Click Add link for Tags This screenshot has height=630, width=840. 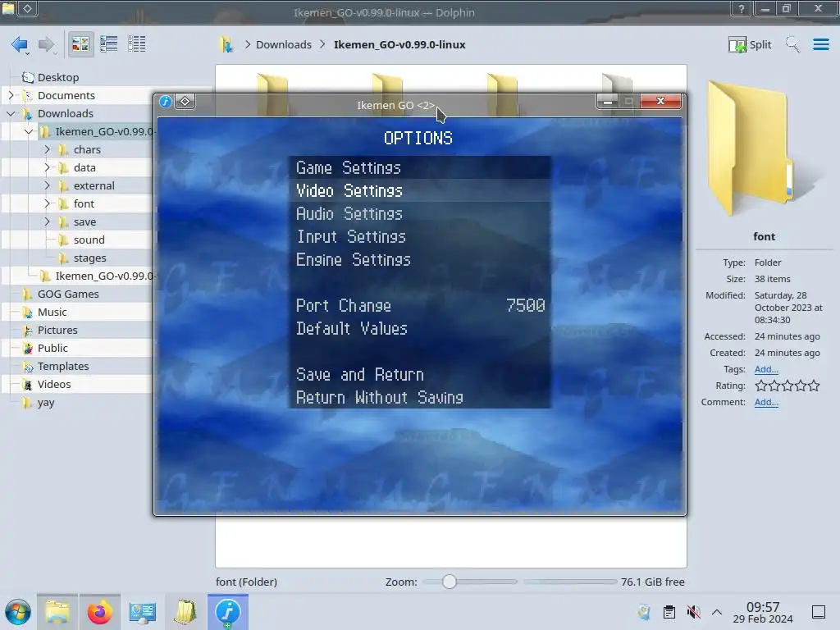tap(766, 369)
